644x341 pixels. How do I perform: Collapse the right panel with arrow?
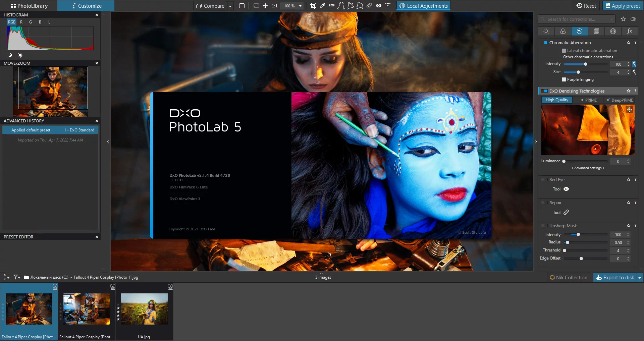coord(536,141)
